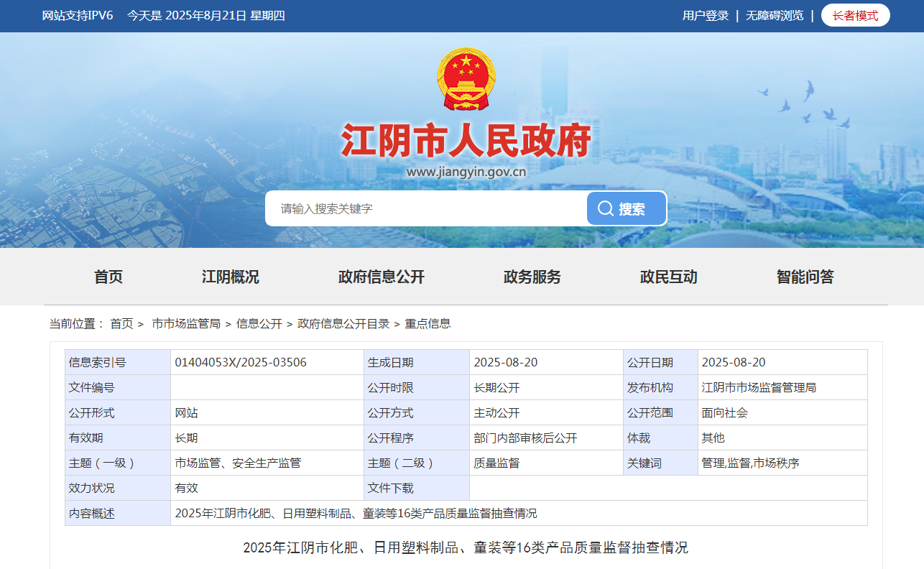Click the www.jiangyin.gov.cn URL text
924x569 pixels.
(x=466, y=172)
